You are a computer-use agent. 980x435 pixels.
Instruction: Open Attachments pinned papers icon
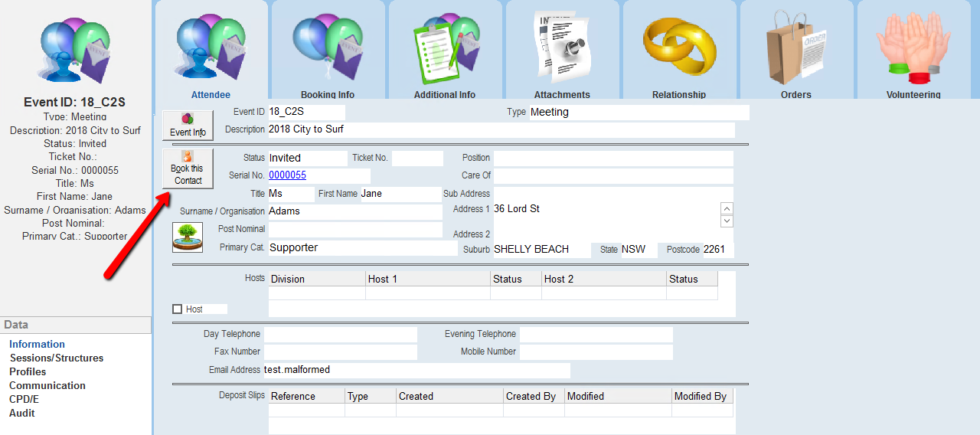click(562, 47)
